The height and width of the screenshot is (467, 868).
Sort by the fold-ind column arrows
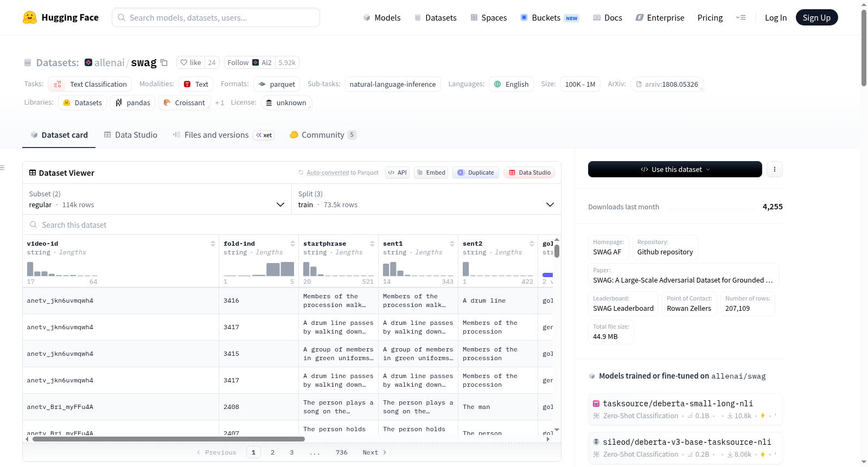pyautogui.click(x=292, y=244)
